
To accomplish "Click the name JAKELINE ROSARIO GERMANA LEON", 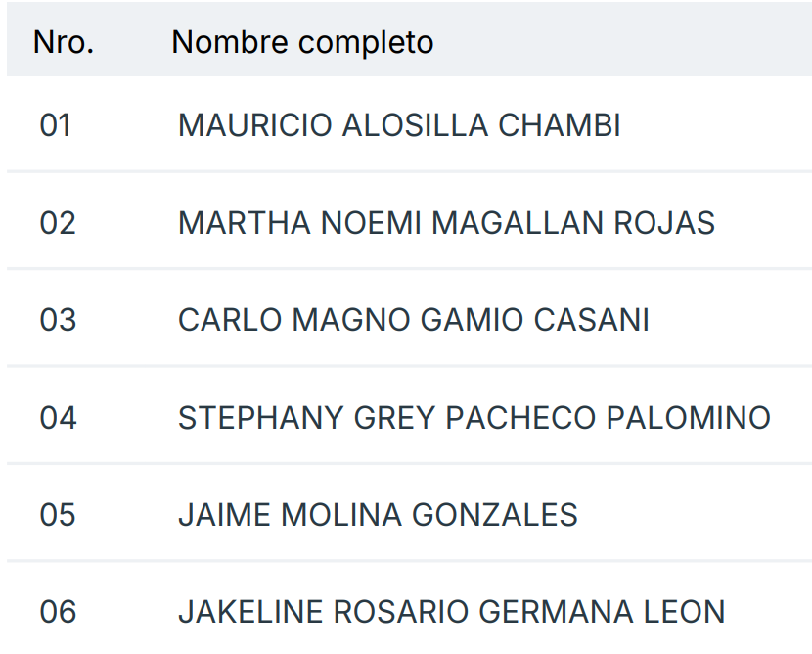I will pos(451,613).
